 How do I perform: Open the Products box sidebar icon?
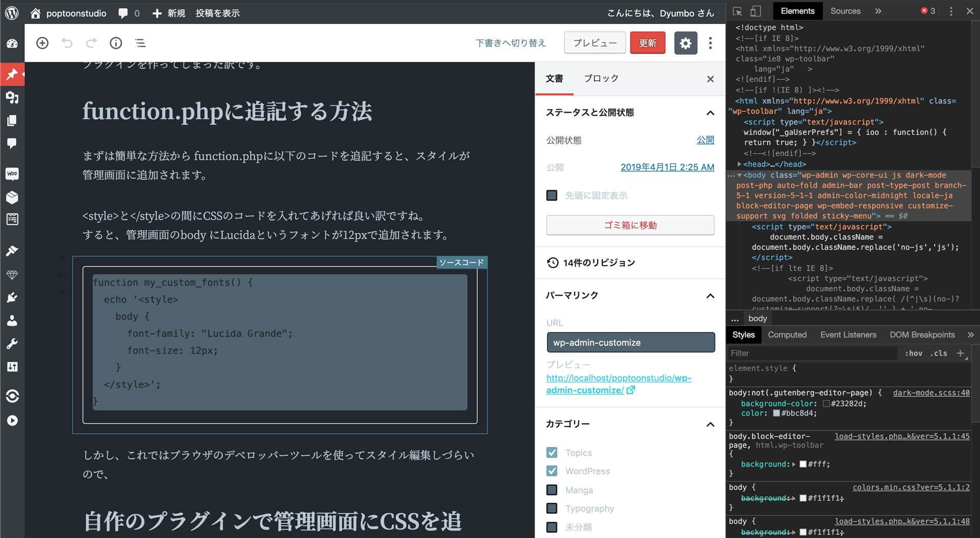(12, 197)
